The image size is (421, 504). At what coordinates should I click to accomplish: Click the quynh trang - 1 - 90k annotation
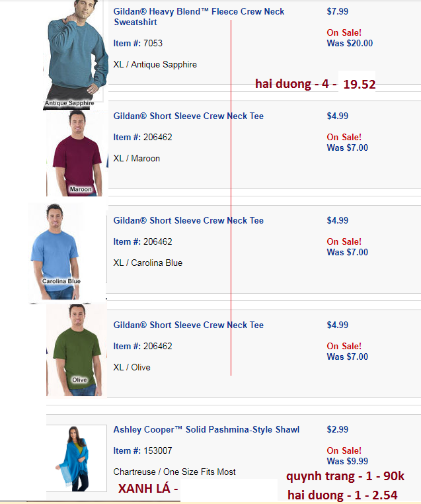pos(345,476)
